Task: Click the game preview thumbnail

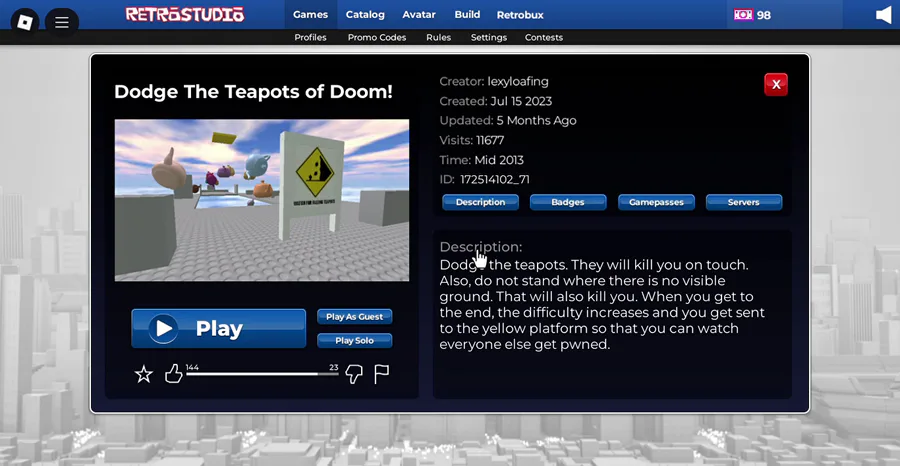Action: pyautogui.click(x=262, y=200)
